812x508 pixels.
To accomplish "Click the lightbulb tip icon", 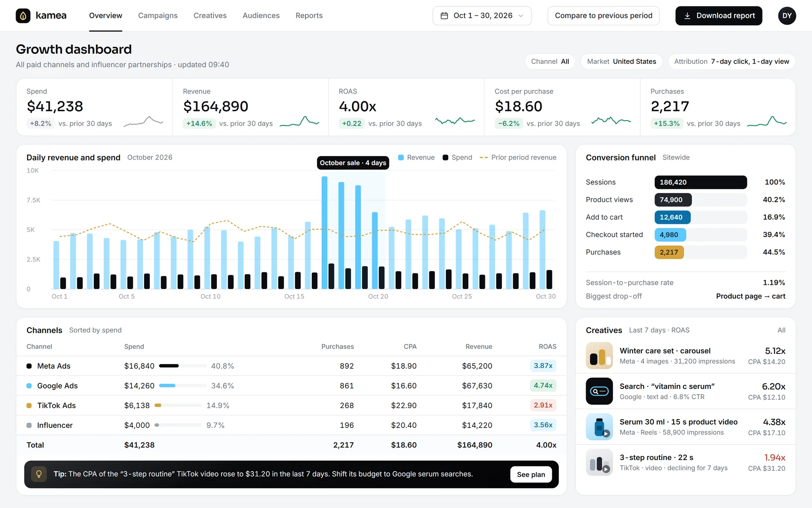I will point(39,474).
